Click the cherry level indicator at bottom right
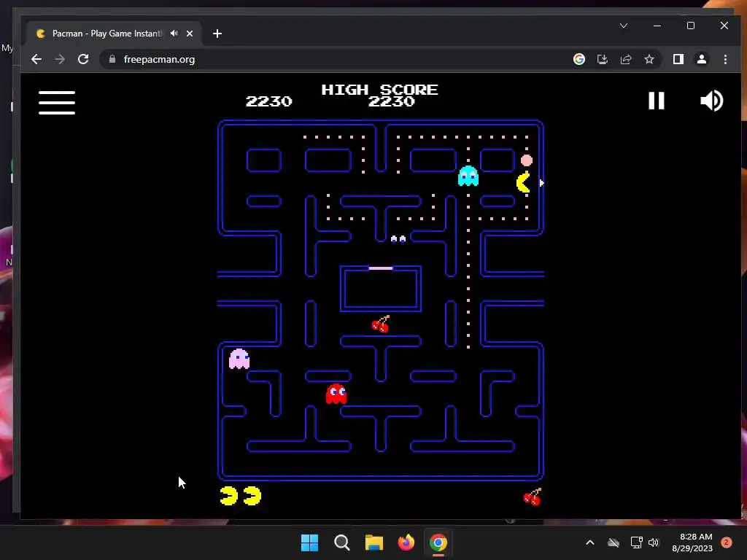 coord(532,497)
